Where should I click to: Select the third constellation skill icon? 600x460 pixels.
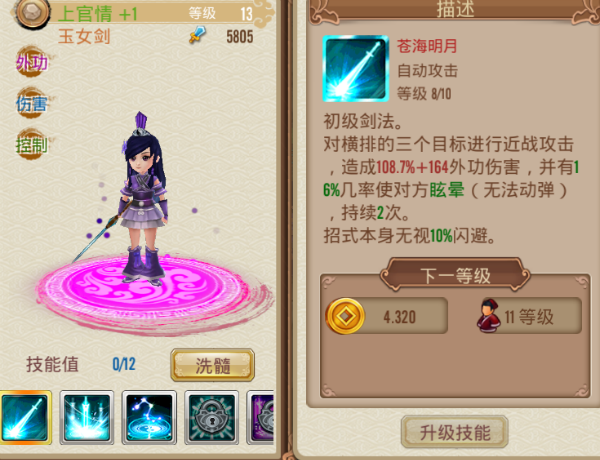pyautogui.click(x=149, y=418)
